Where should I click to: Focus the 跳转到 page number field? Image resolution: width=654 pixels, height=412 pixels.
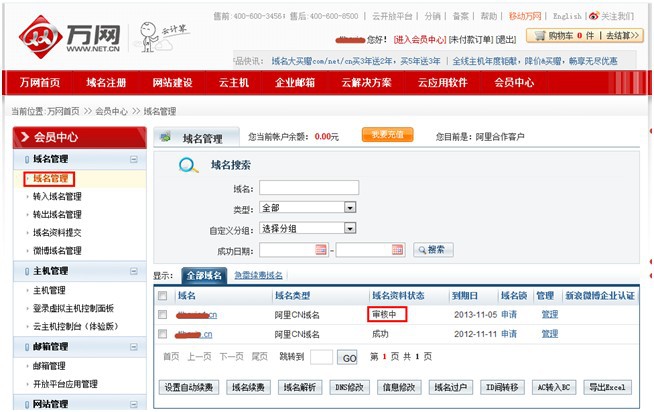(x=322, y=357)
